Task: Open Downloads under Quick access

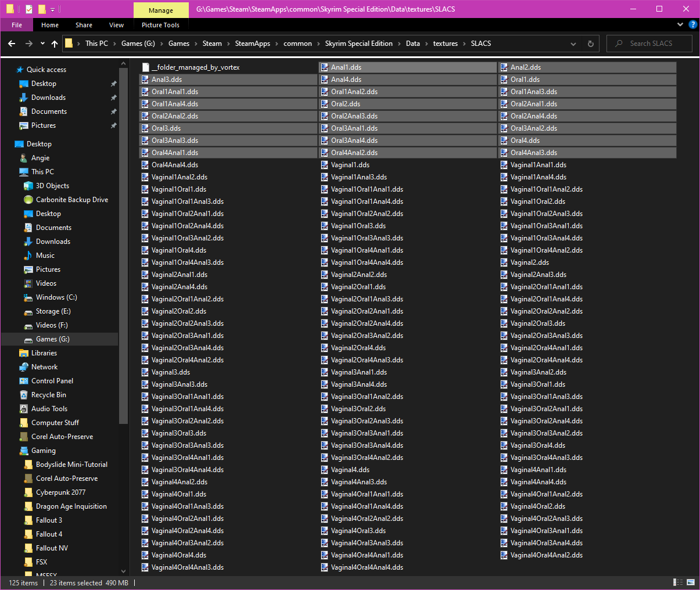Action: [48, 98]
